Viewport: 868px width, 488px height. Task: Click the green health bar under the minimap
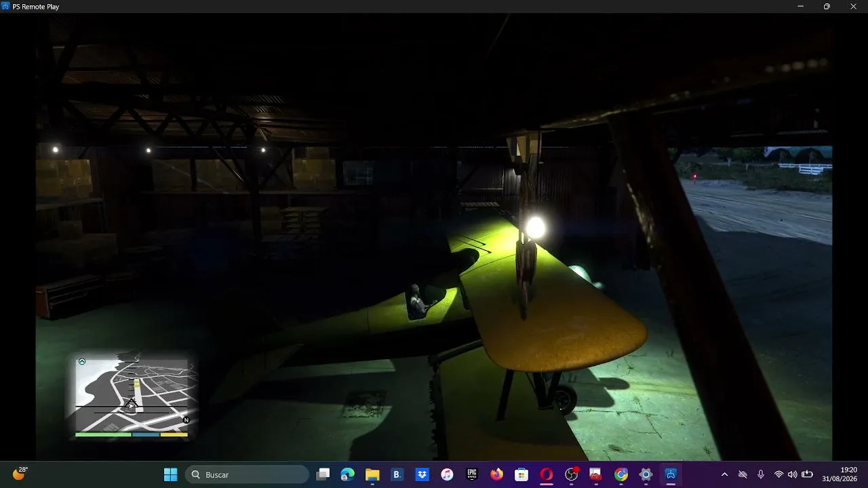(x=103, y=434)
